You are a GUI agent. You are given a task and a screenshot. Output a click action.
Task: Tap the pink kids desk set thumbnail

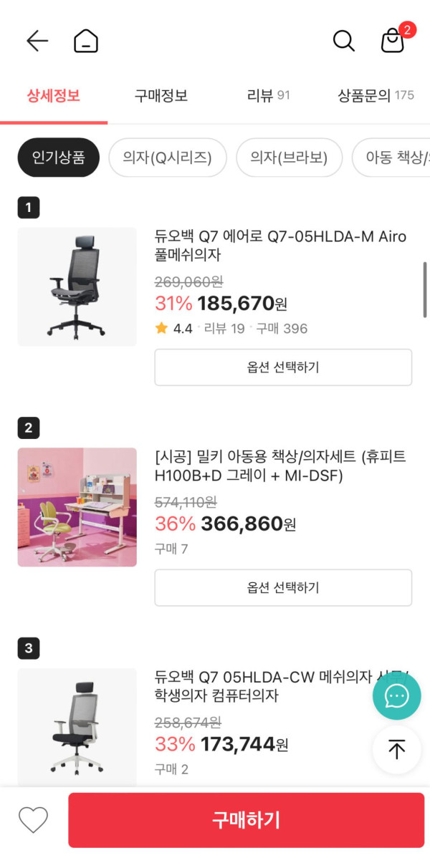click(77, 507)
